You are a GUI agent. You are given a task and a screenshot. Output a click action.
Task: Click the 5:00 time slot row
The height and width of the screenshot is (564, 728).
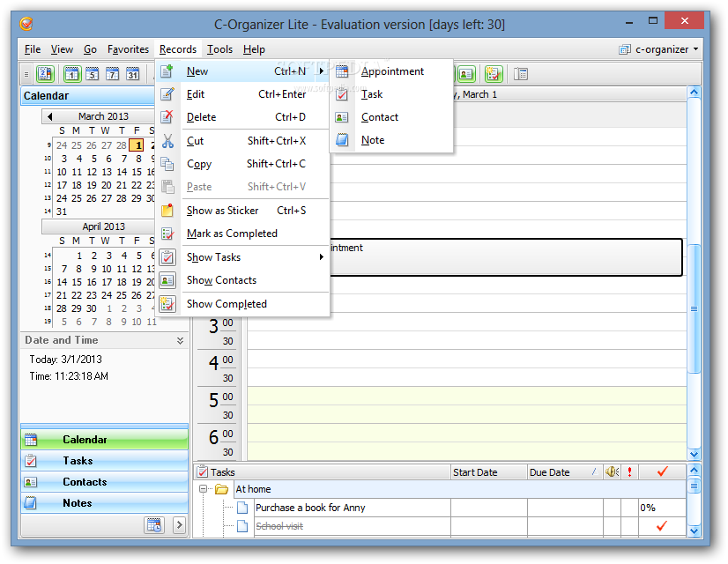click(466, 396)
